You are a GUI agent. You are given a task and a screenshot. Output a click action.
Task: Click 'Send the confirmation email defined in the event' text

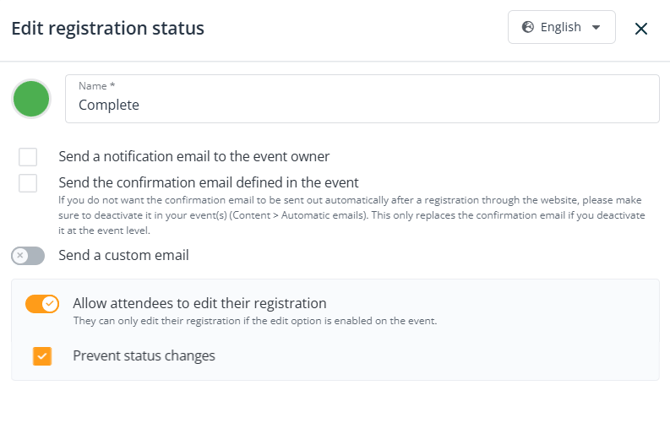pos(208,183)
